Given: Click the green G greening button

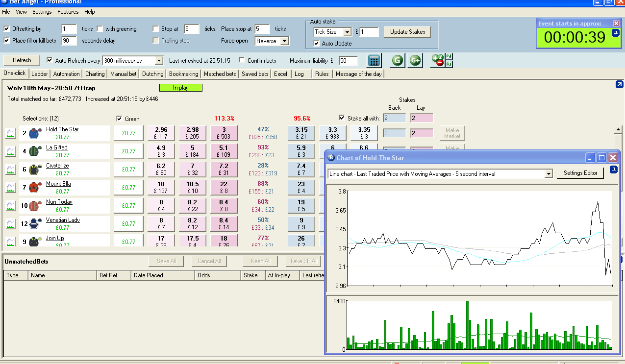Looking at the screenshot, I should pos(398,61).
